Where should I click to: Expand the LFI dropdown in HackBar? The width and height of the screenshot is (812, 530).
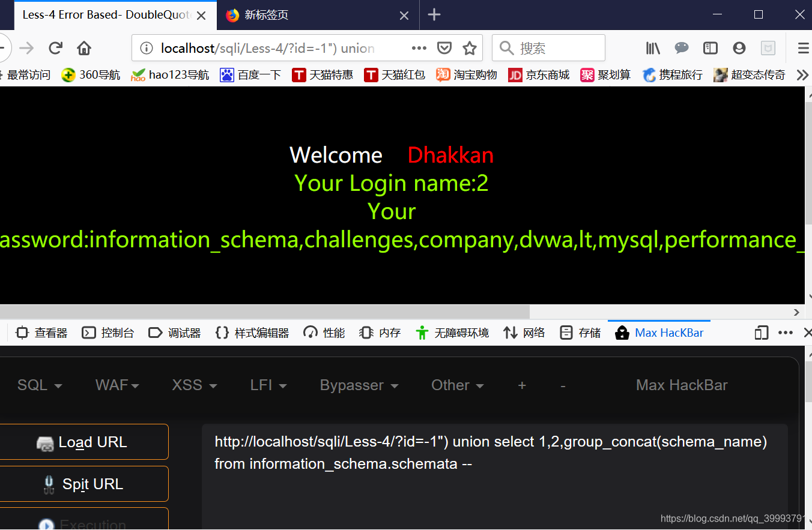(268, 385)
